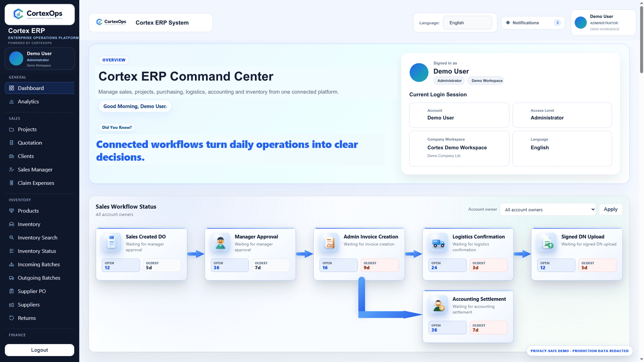Image resolution: width=644 pixels, height=362 pixels.
Task: Click the Analytics bar chart icon
Action: [x=12, y=102]
